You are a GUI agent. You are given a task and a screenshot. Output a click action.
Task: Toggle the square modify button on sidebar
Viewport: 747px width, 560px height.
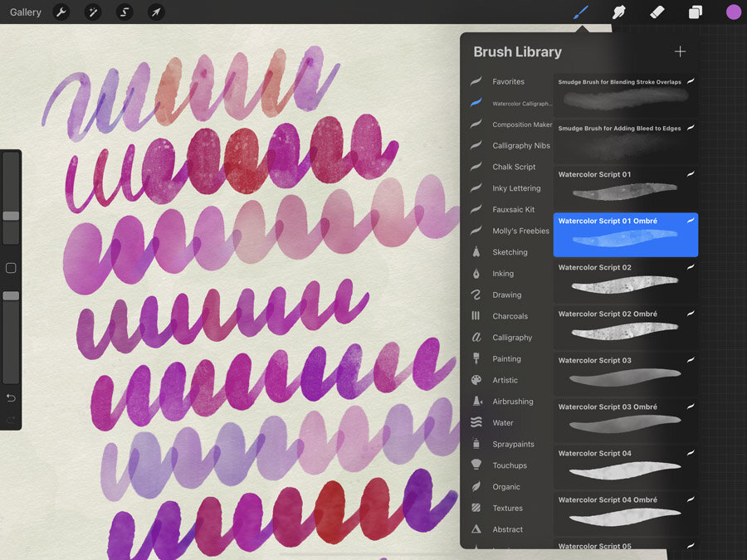(x=11, y=268)
